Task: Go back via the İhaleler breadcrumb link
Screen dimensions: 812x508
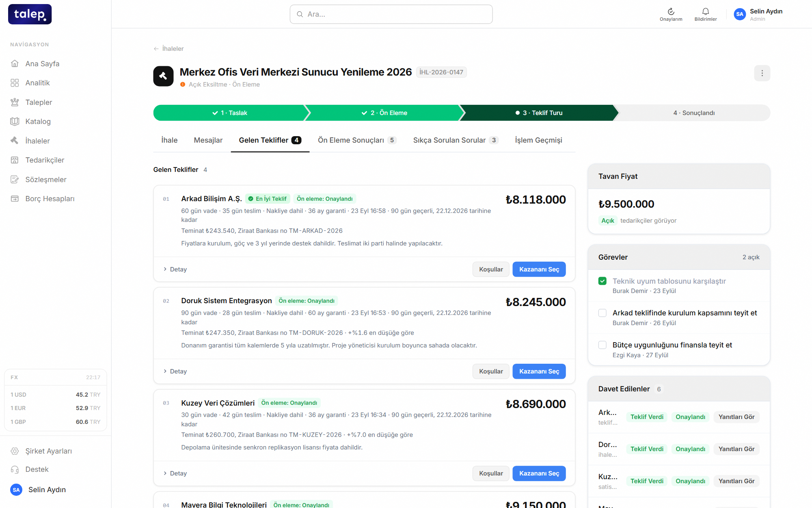Action: pyautogui.click(x=168, y=48)
